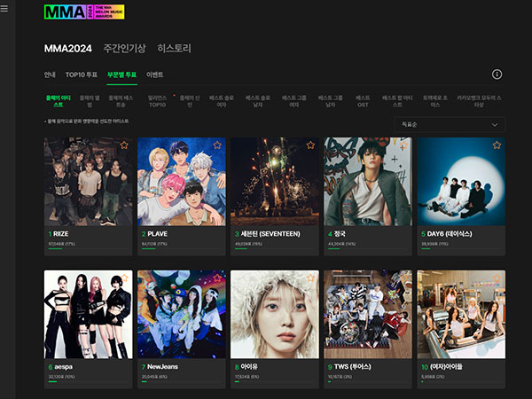Viewport: 532px width, 399px height.
Task: Open the PLAVE illustrated thumbnail
Action: pyautogui.click(x=182, y=182)
